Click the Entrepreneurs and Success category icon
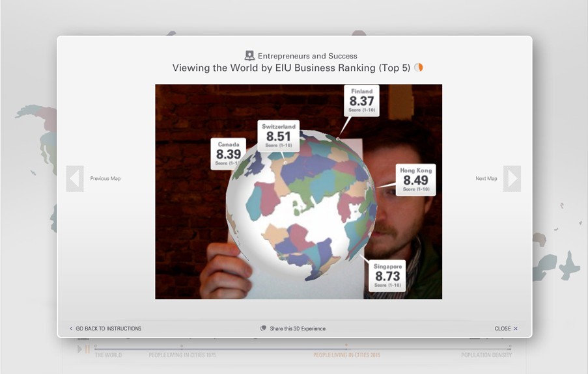Image resolution: width=588 pixels, height=374 pixels. pyautogui.click(x=249, y=56)
